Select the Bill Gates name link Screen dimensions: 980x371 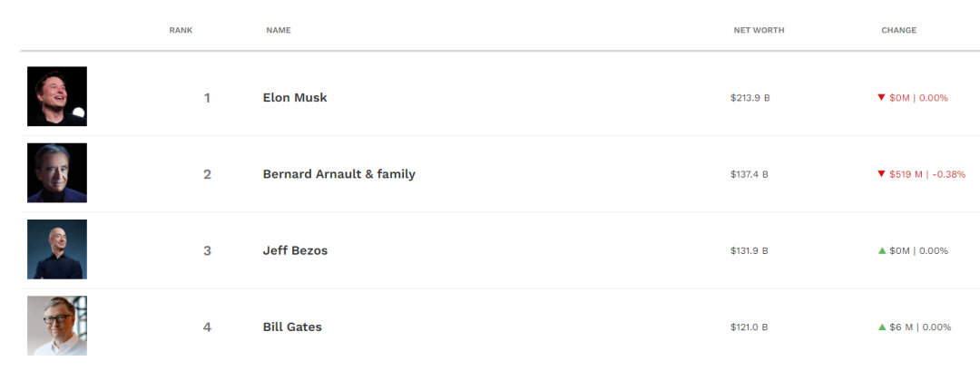point(292,327)
